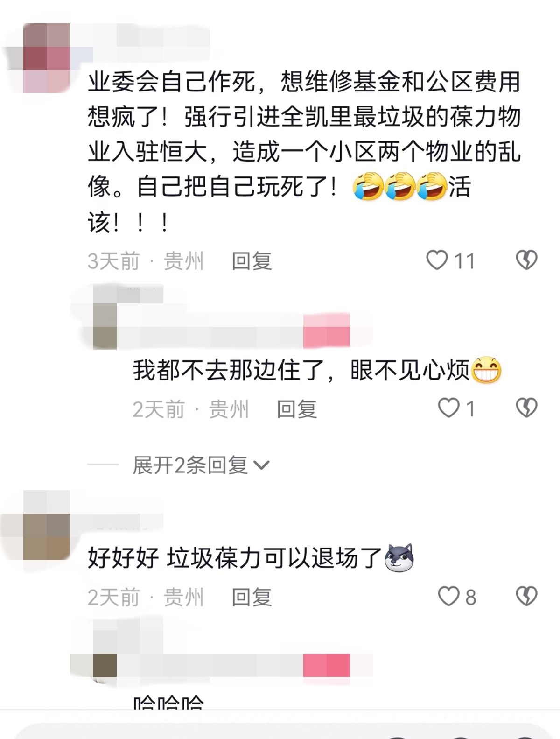Viewport: 560px width, 739px height.
Task: Tap broken heart on 眼不见心烦 reply
Action: [527, 408]
